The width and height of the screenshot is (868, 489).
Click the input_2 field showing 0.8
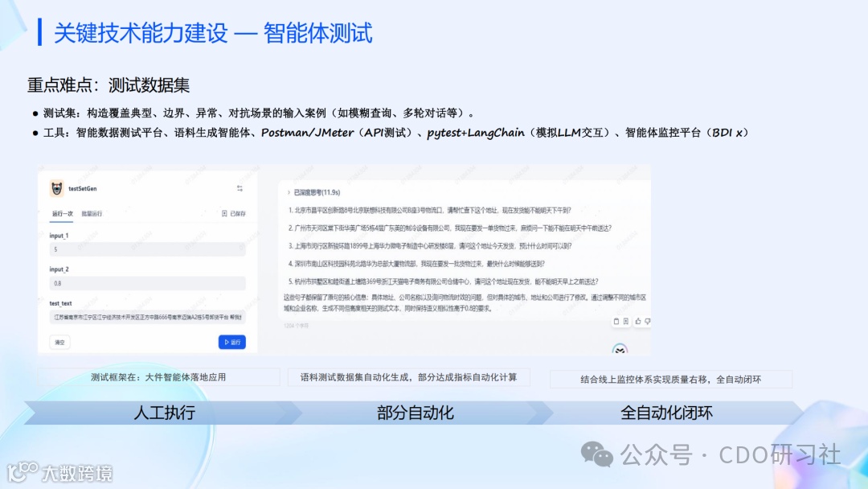point(145,281)
